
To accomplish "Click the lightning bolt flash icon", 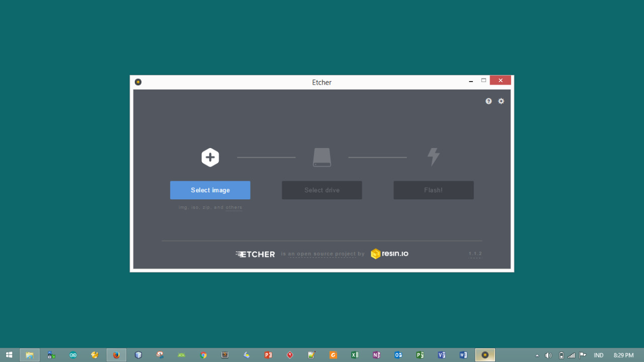I will click(434, 157).
